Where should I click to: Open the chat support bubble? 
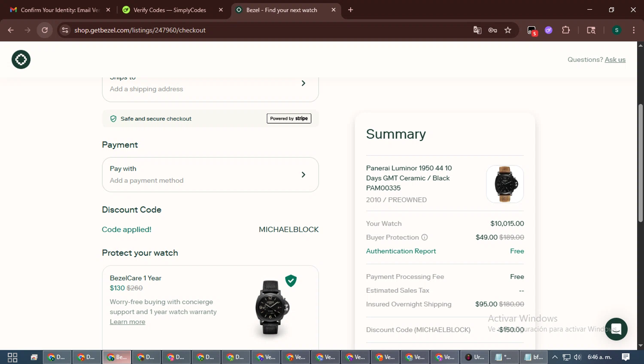click(x=616, y=329)
